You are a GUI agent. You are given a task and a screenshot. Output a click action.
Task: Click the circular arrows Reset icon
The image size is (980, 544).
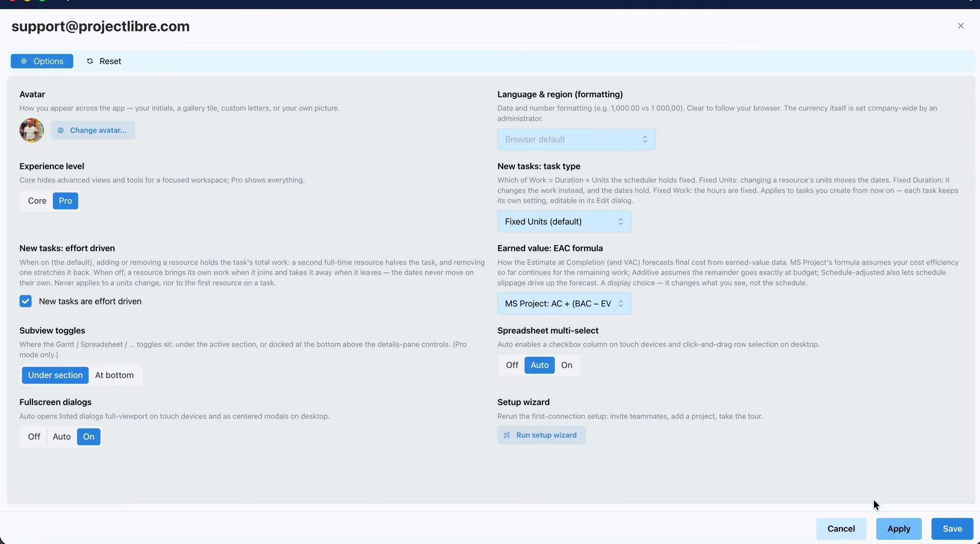(x=90, y=61)
